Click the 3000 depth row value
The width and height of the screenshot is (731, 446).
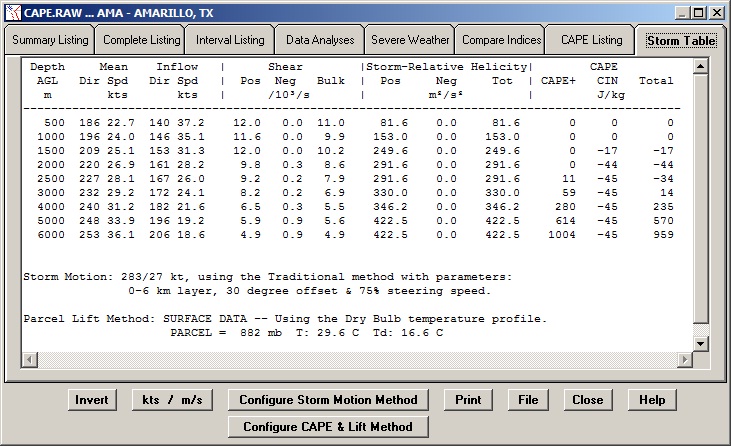[x=51, y=193]
